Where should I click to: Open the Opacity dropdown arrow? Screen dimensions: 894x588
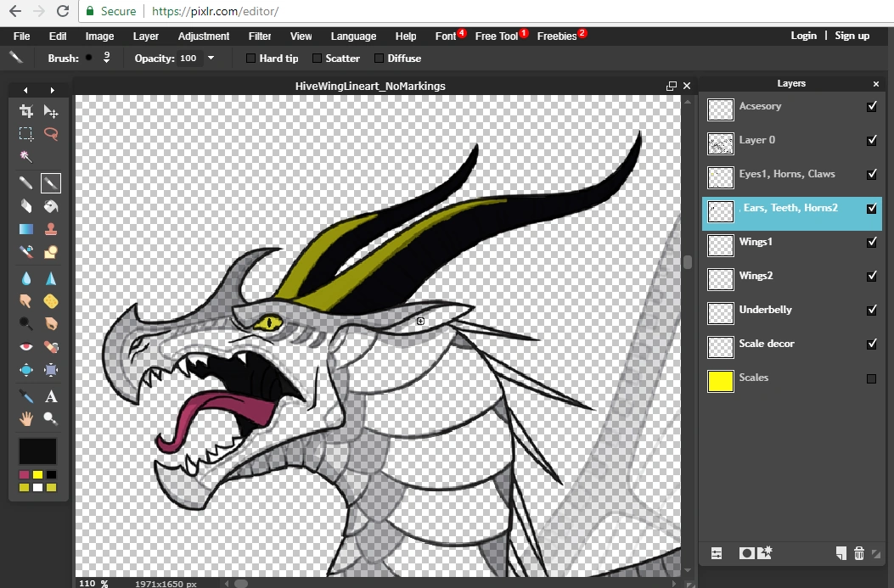[211, 59]
